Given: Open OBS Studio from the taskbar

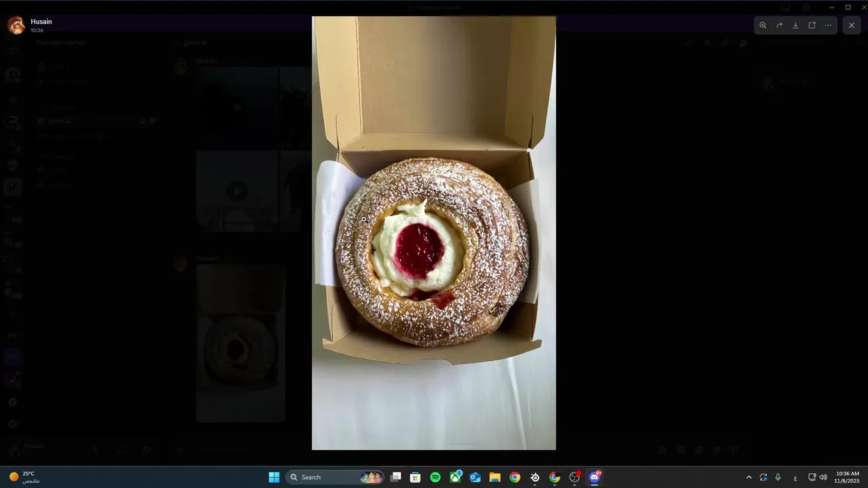Looking at the screenshot, I should tap(574, 477).
